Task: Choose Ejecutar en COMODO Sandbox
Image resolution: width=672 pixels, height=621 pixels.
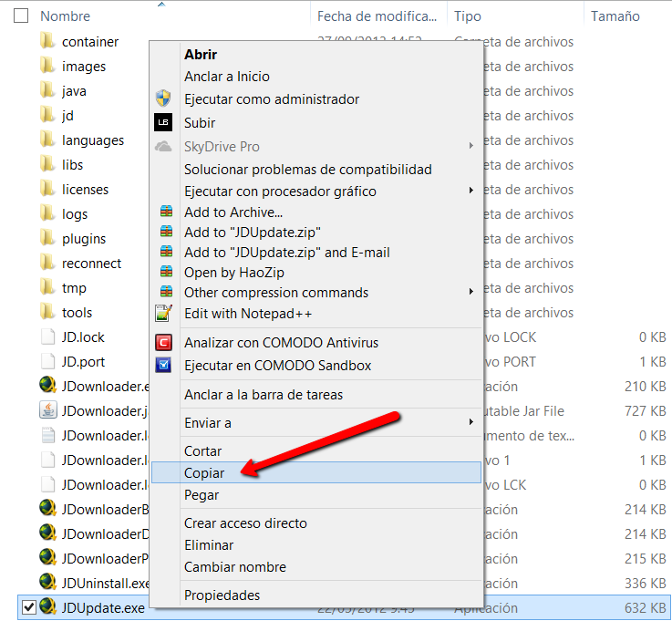Action: click(x=278, y=366)
